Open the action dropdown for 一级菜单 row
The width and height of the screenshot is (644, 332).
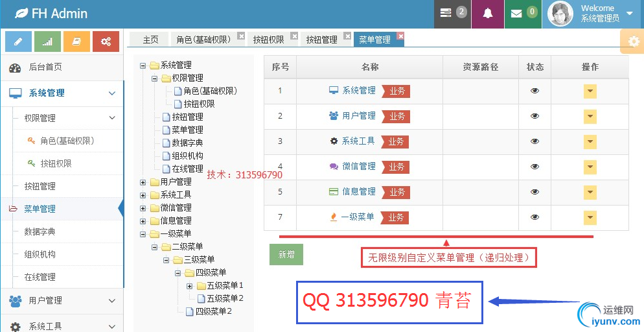pyautogui.click(x=590, y=218)
